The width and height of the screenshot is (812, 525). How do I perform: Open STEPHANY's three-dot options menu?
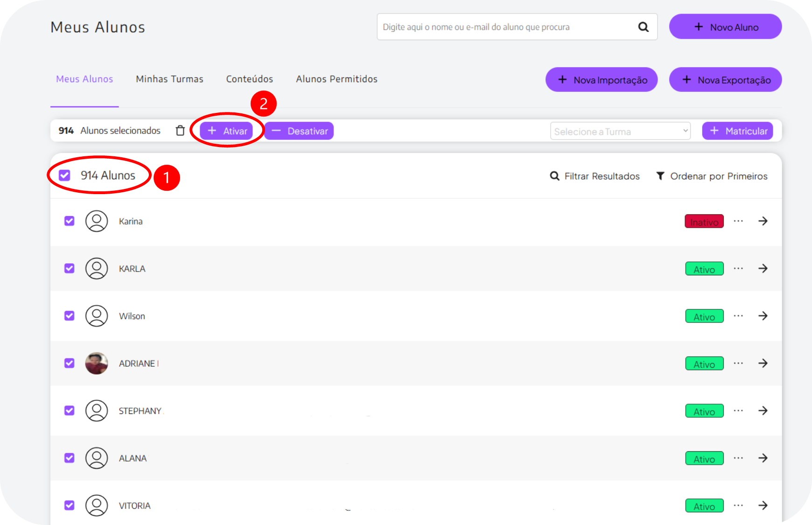[738, 411]
